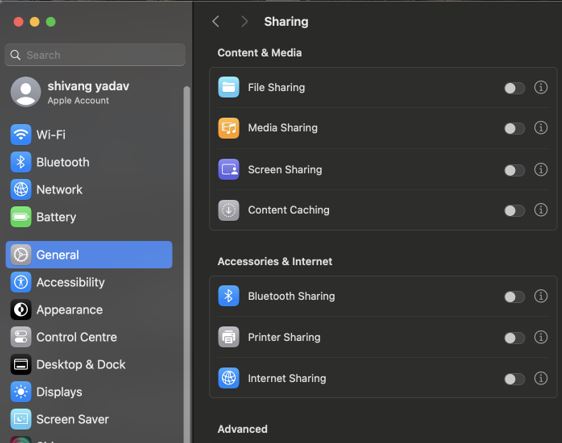Open info for Bluetooth Sharing

(x=540, y=296)
